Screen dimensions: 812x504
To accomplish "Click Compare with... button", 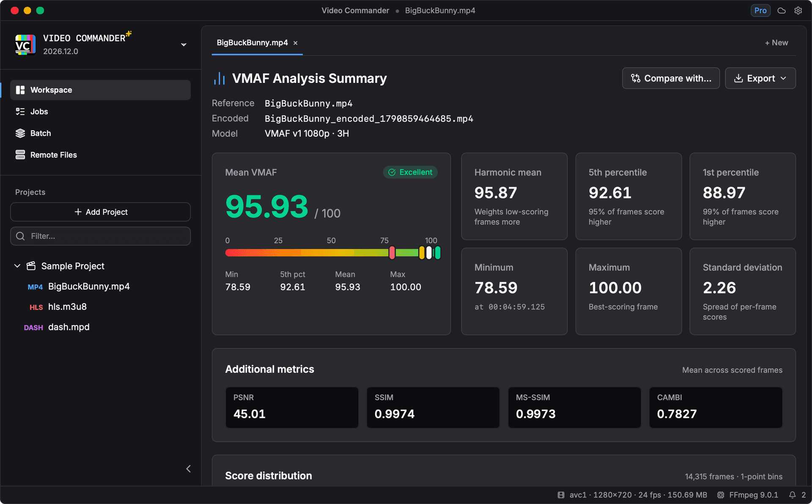I will [671, 78].
